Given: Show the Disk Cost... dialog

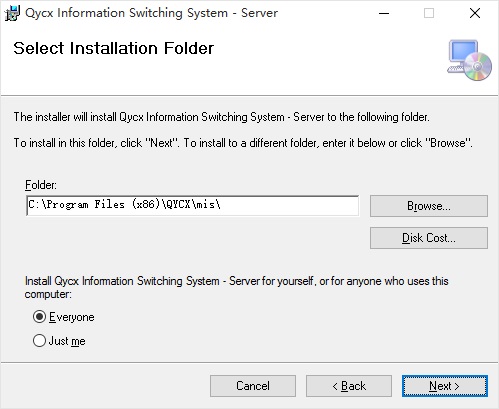Looking at the screenshot, I should coord(429,238).
